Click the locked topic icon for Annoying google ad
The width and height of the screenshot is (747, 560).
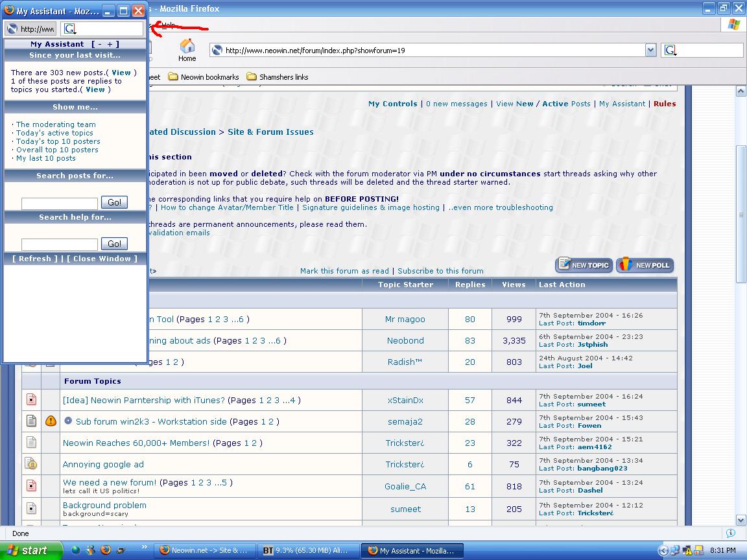tap(30, 464)
